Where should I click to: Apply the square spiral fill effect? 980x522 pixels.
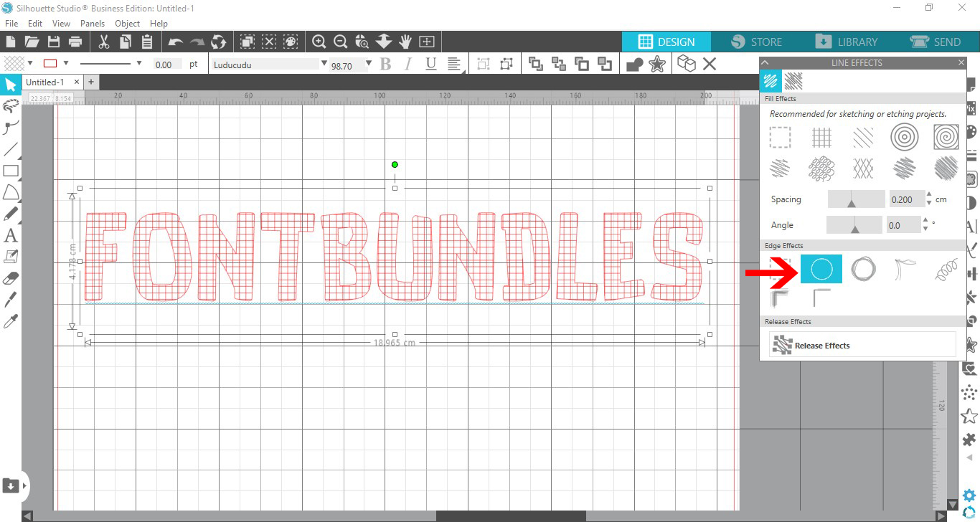[x=946, y=136]
